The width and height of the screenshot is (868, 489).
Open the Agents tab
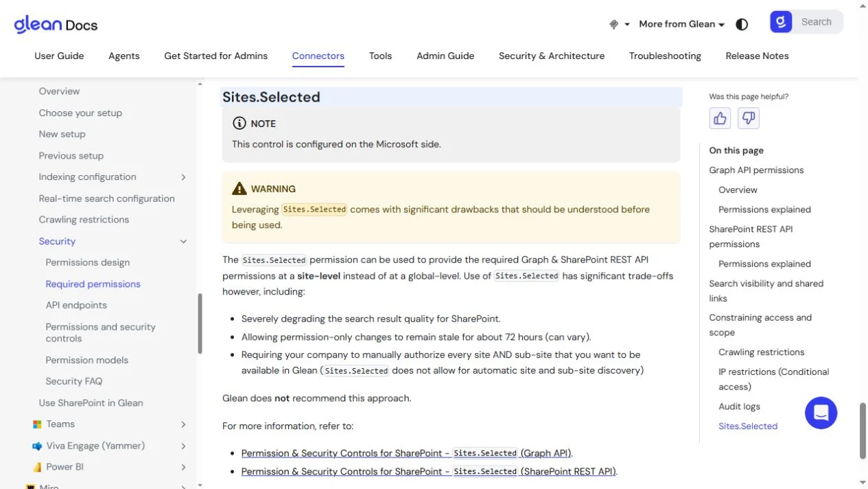pyautogui.click(x=124, y=56)
